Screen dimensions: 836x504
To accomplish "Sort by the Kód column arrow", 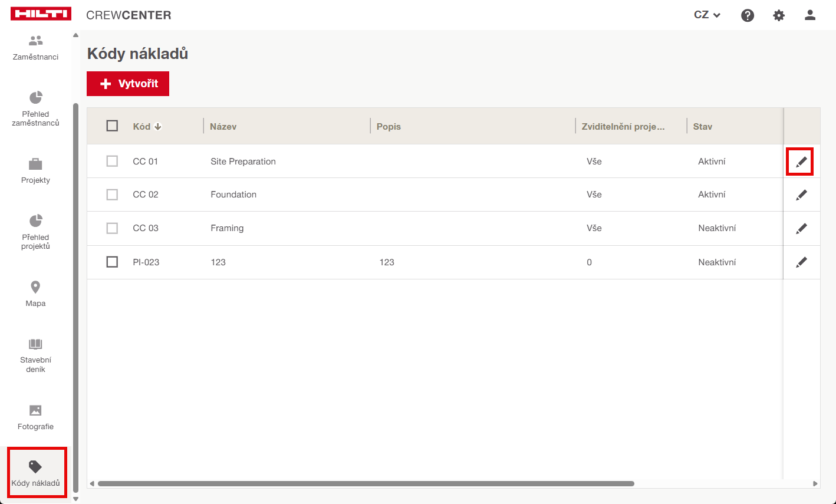I will pos(158,127).
